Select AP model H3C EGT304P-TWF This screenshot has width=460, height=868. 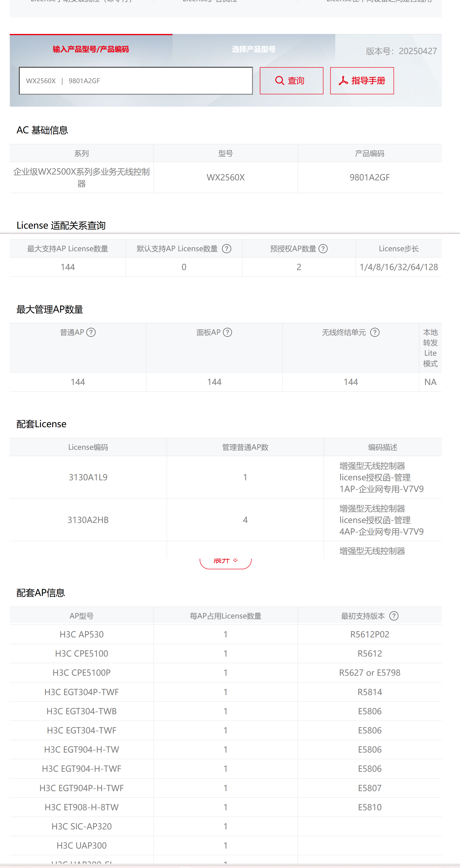[82, 692]
